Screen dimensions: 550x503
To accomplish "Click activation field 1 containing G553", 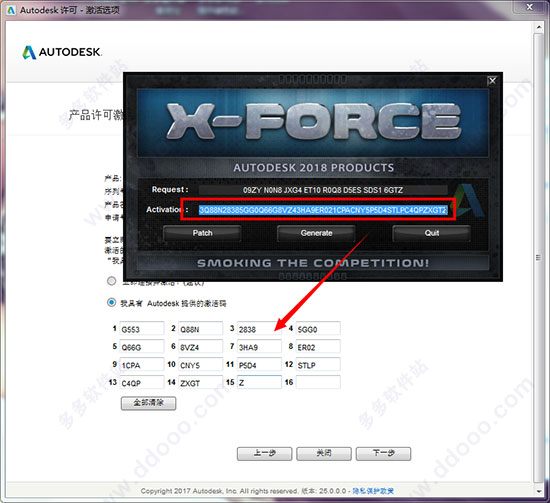I will tap(142, 329).
